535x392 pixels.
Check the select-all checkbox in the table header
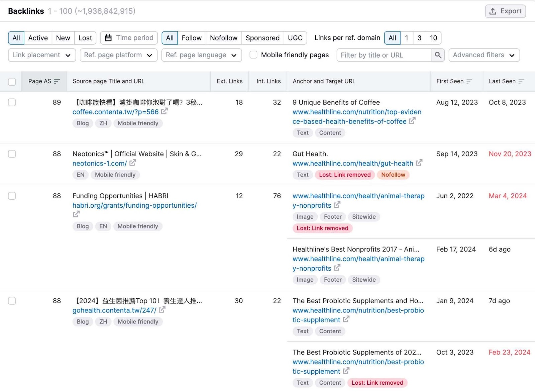pos(12,81)
